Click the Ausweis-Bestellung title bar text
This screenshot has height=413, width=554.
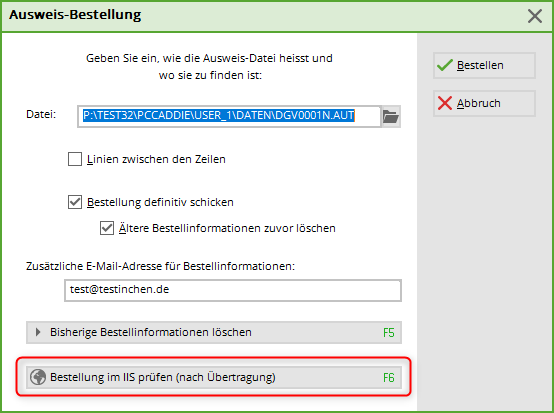75,15
